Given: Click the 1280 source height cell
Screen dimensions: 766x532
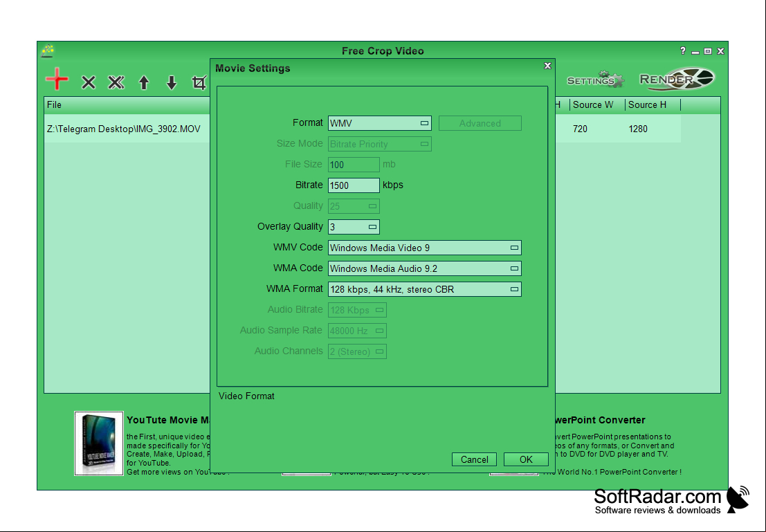Looking at the screenshot, I should [638, 129].
